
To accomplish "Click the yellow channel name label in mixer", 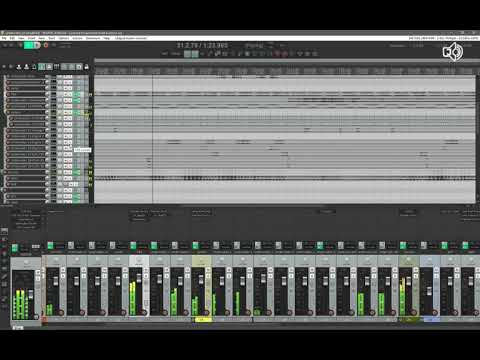I will coord(202,320).
